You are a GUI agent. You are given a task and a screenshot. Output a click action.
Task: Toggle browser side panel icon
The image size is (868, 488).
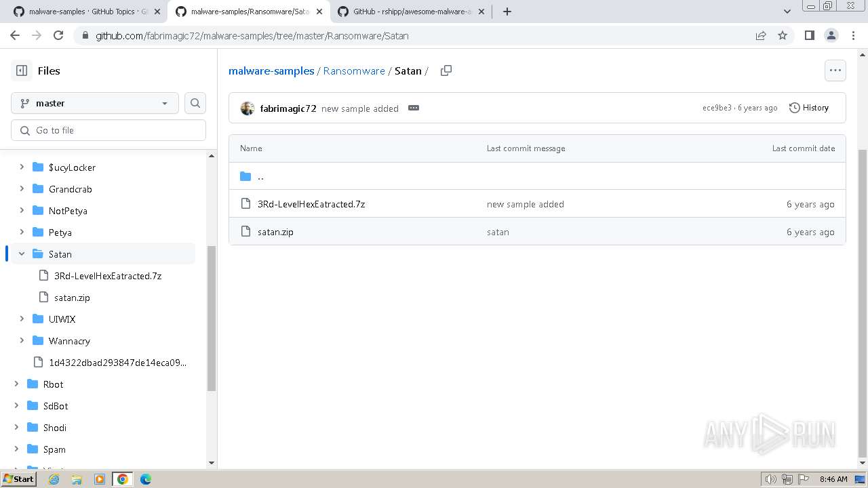(809, 35)
